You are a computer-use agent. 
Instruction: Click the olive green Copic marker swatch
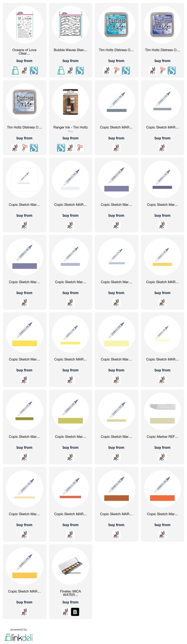point(25,419)
